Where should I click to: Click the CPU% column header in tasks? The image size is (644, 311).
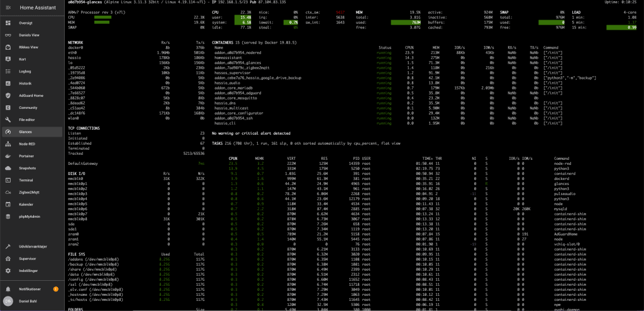pyautogui.click(x=233, y=159)
